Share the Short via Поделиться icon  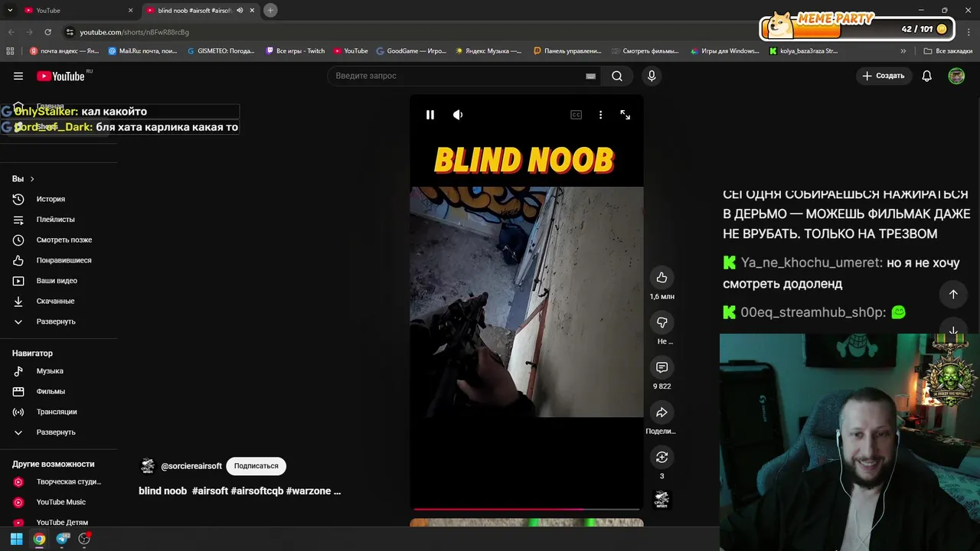point(661,412)
